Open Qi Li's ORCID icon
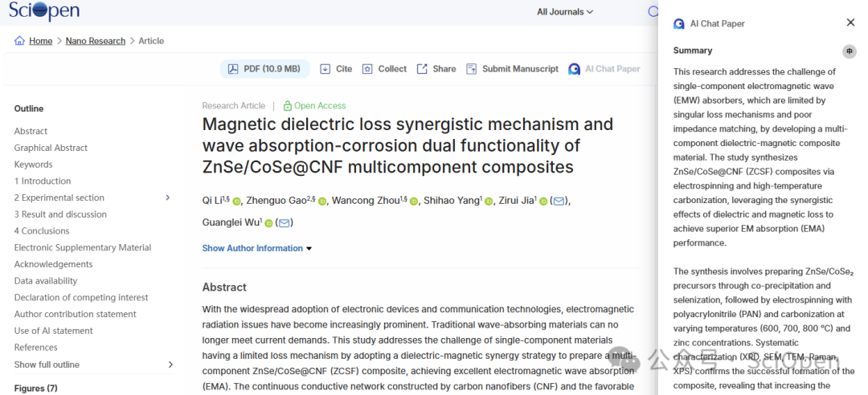 pyautogui.click(x=237, y=202)
